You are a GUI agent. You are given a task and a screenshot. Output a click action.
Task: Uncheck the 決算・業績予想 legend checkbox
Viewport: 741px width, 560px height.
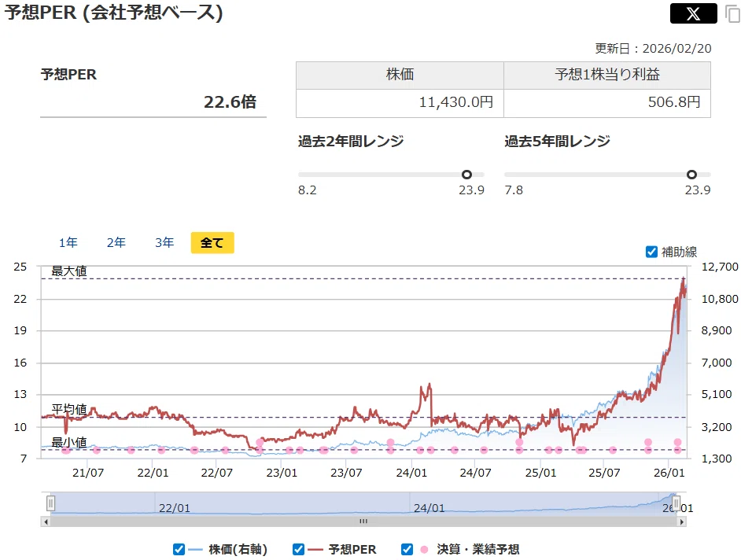tap(407, 549)
